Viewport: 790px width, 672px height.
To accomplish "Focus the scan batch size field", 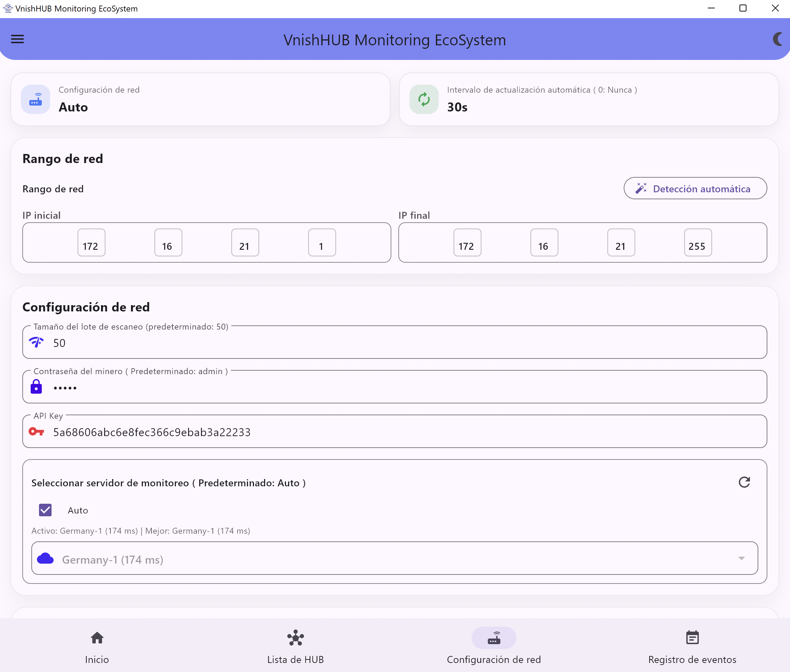I will pos(395,342).
